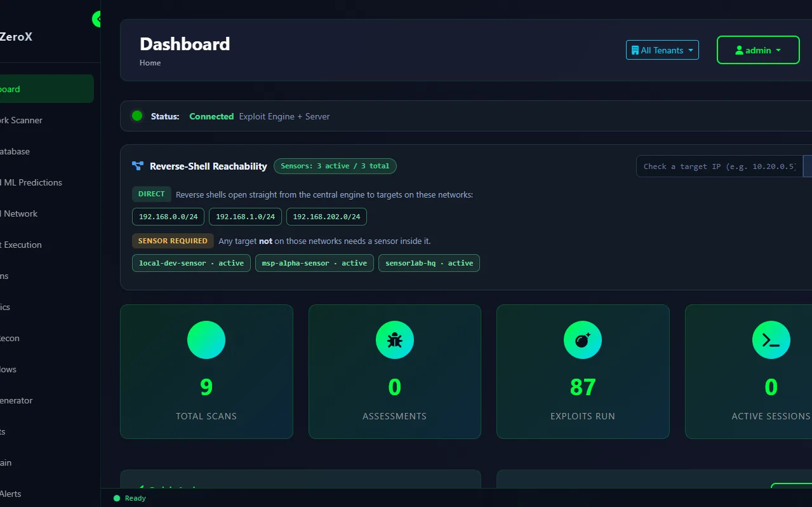Click the Connected status text
This screenshot has width=812, height=507.
tap(211, 116)
